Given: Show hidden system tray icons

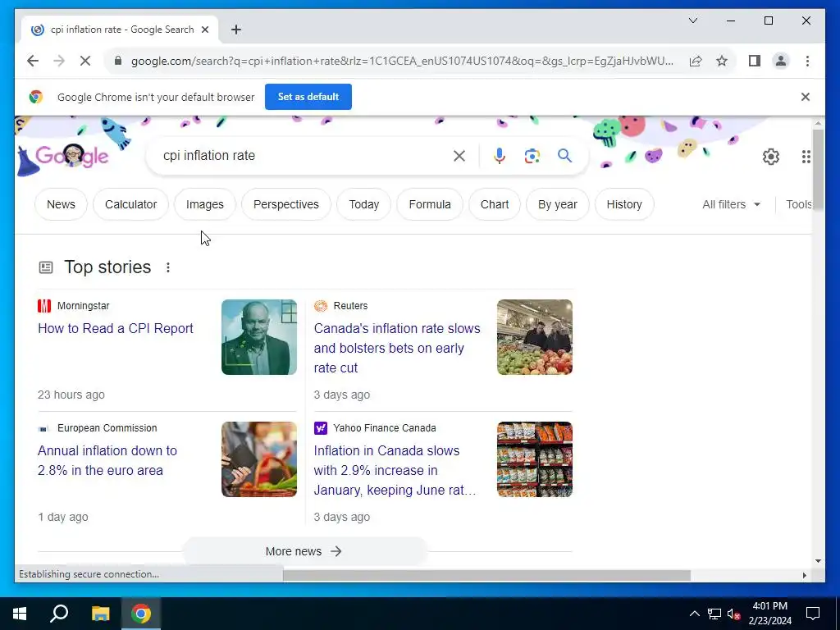Looking at the screenshot, I should [x=694, y=614].
